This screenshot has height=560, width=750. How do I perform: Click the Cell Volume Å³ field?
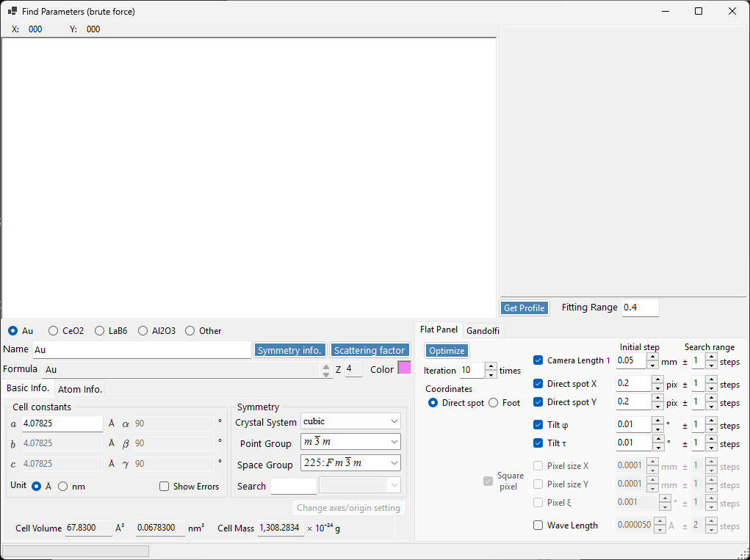pos(88,528)
